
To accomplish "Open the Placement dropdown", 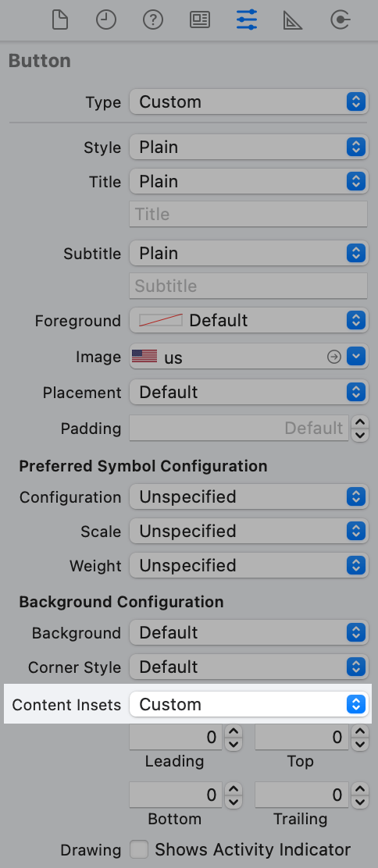I will click(x=248, y=392).
